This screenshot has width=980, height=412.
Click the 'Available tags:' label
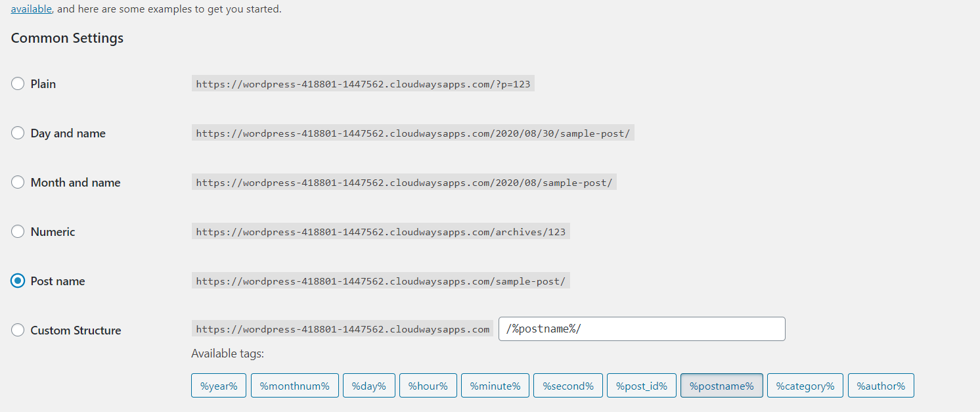(x=227, y=354)
